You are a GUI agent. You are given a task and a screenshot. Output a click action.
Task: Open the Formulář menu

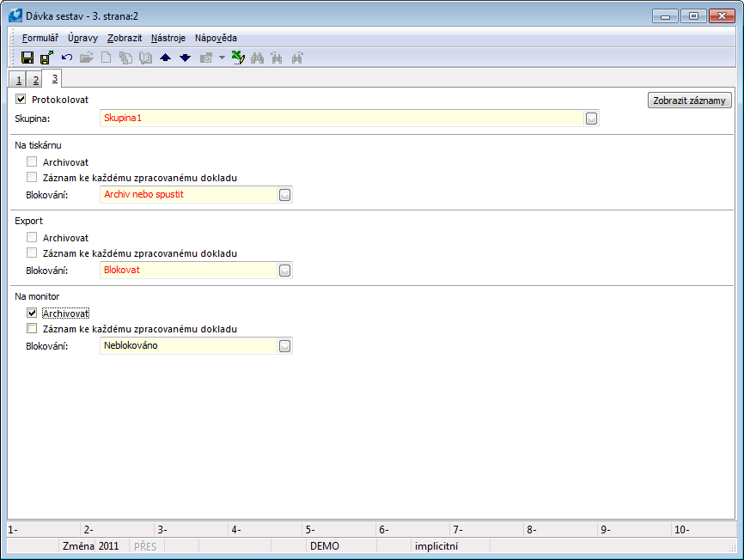coord(40,38)
